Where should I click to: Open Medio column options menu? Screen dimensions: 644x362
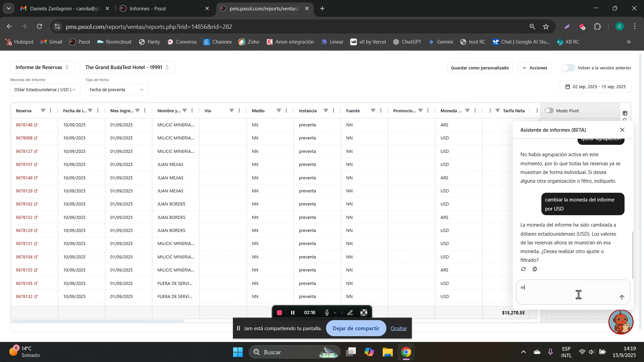(x=286, y=111)
